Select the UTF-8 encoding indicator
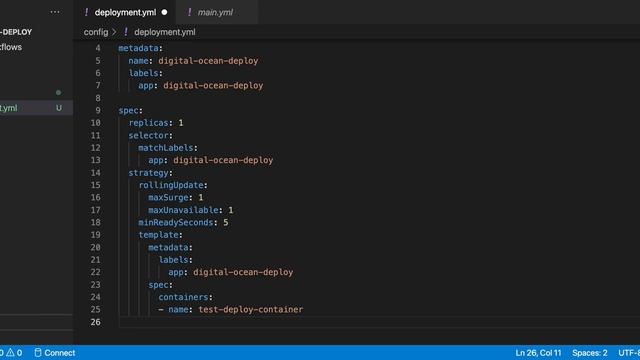The width and height of the screenshot is (640, 360). tap(629, 353)
